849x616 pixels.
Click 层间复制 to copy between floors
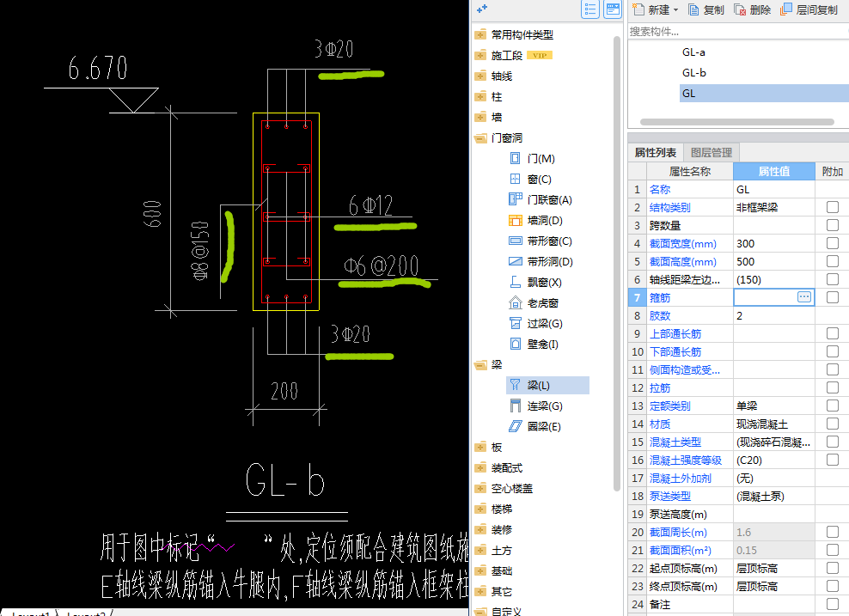point(809,9)
